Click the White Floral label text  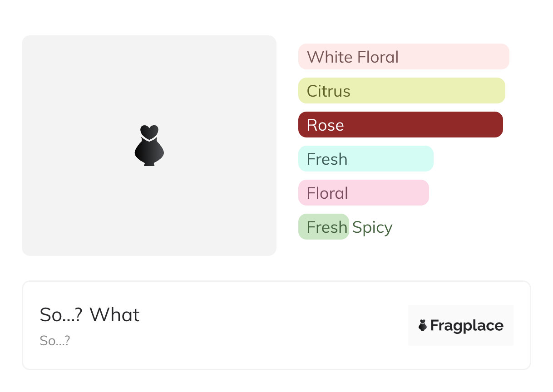(352, 57)
